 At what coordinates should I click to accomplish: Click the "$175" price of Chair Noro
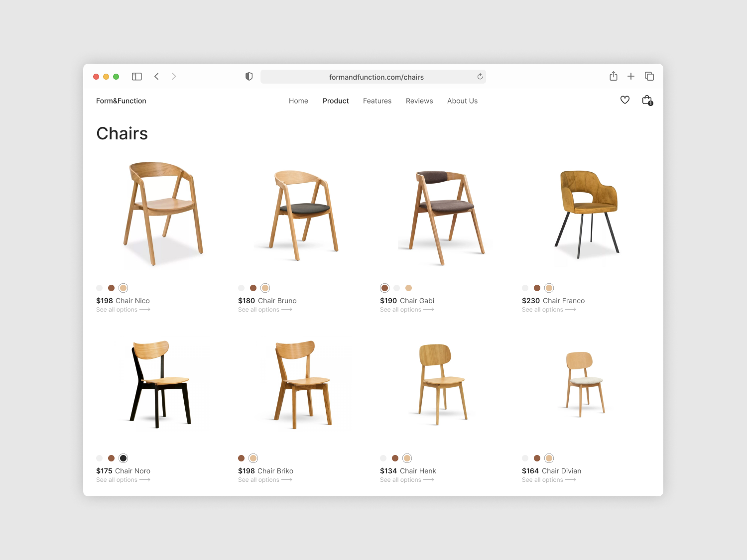click(x=104, y=471)
